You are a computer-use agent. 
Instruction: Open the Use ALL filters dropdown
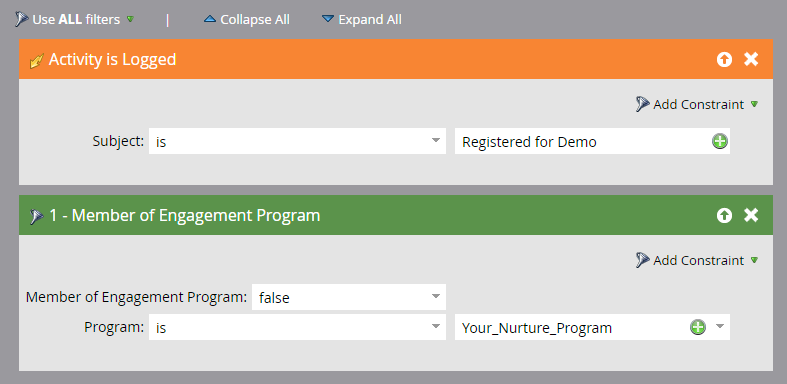(75, 20)
